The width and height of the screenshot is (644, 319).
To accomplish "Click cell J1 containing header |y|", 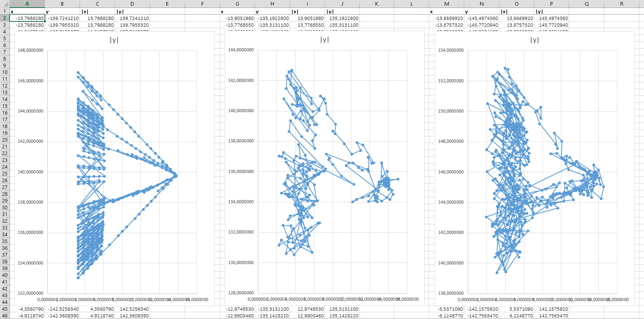I will (342, 11).
